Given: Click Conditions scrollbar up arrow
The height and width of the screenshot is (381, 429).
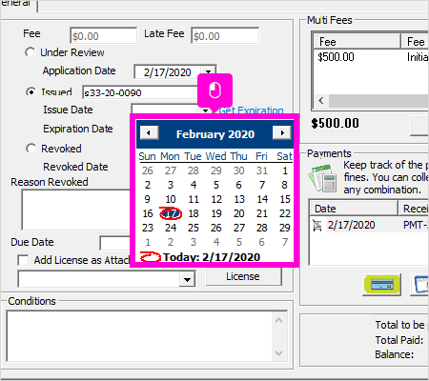Looking at the screenshot, I should (x=279, y=320).
